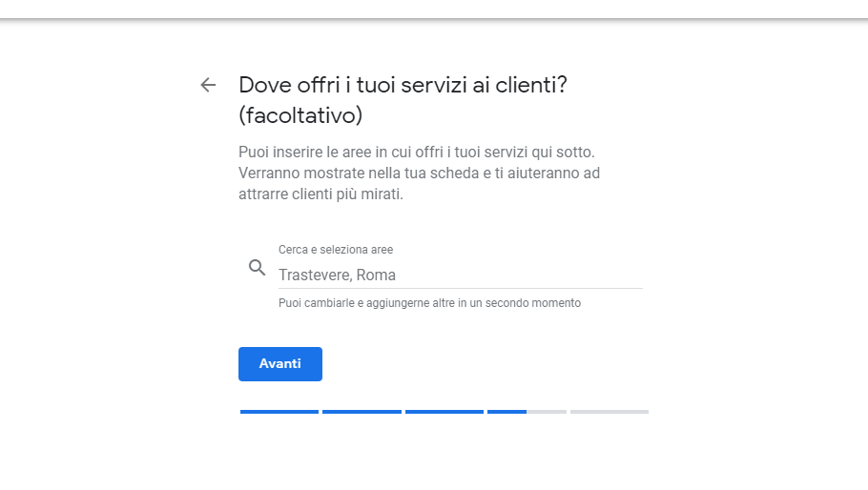Click the blue part of fourth progress segment
The height and width of the screenshot is (490, 868).
coord(506,412)
